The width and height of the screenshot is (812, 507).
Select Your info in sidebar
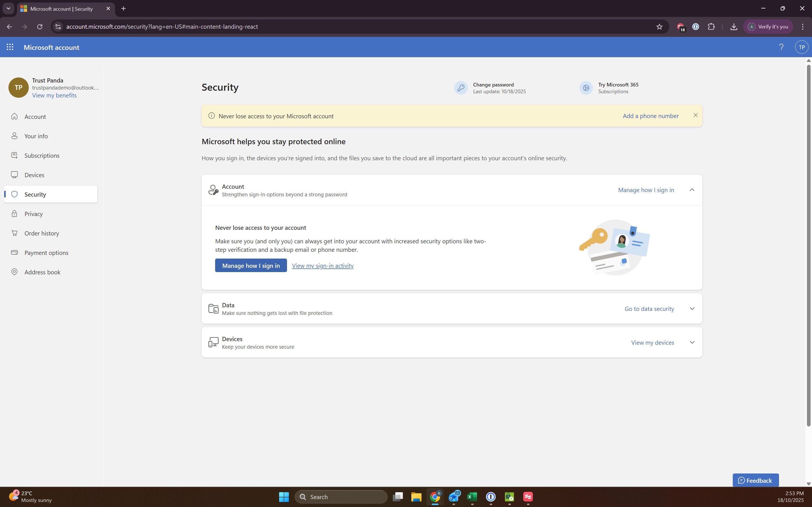click(x=36, y=136)
